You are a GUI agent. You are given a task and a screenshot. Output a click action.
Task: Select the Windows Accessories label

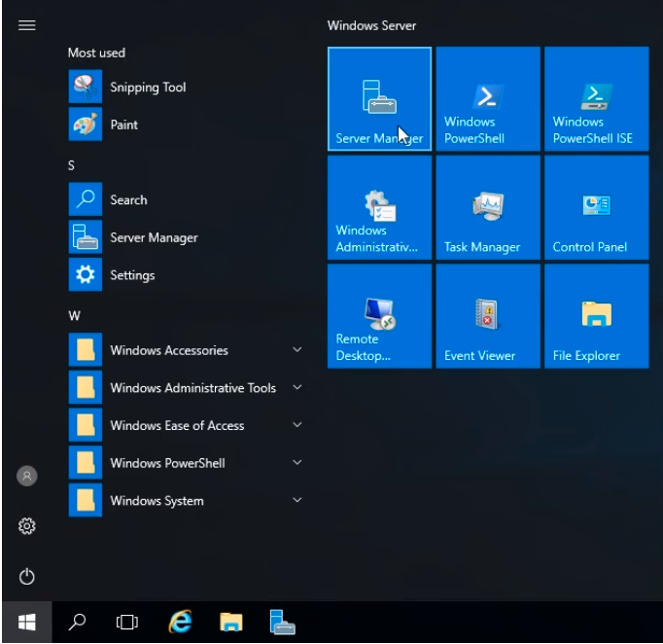[169, 350]
